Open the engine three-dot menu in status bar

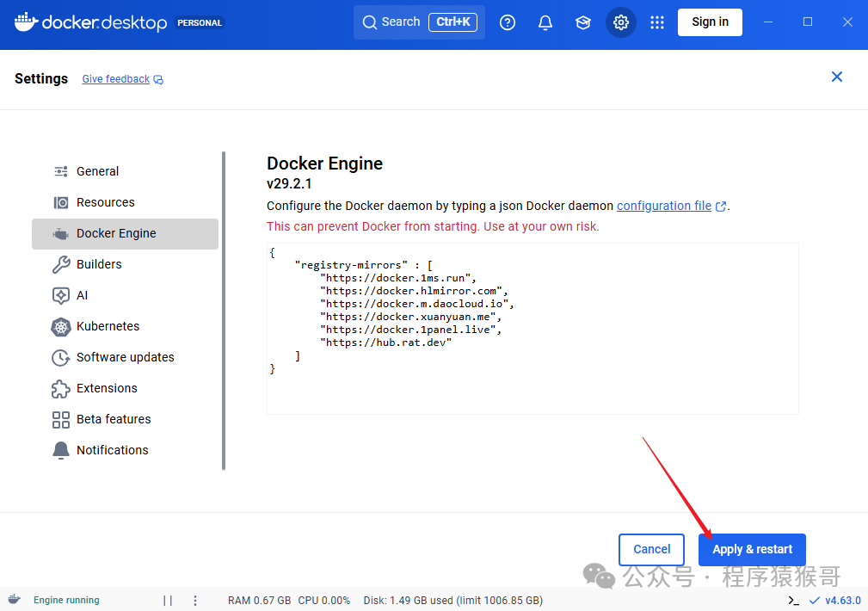(x=195, y=600)
